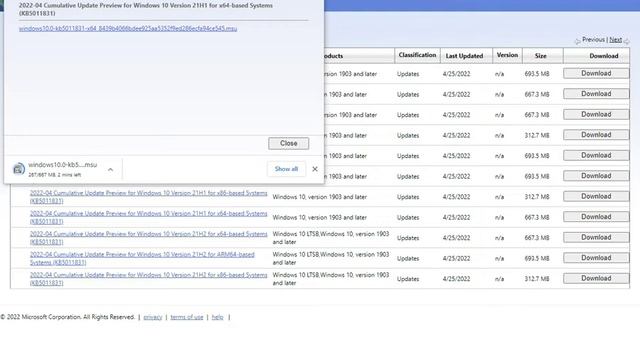Click the 693.5 MB size in 21H2 ARM64 row
The image size is (640, 360).
click(x=537, y=258)
